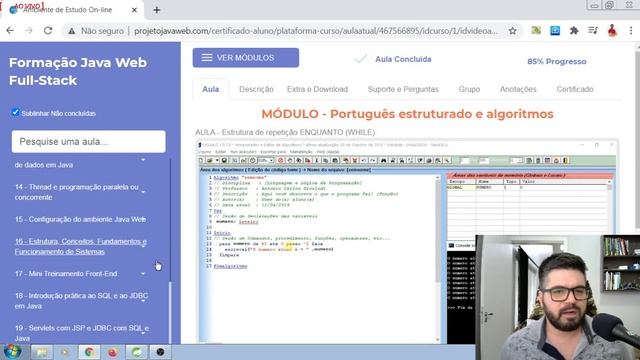
Task: Go forward in browser history
Action: point(29,31)
